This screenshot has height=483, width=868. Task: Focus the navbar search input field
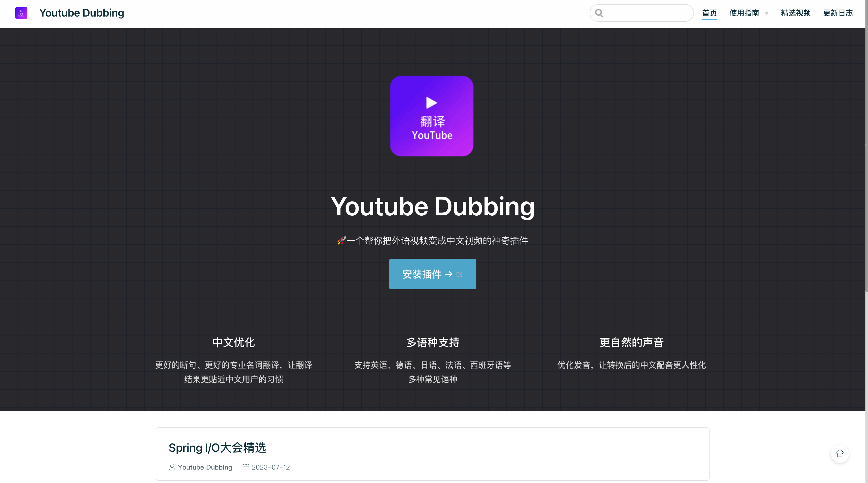[642, 13]
